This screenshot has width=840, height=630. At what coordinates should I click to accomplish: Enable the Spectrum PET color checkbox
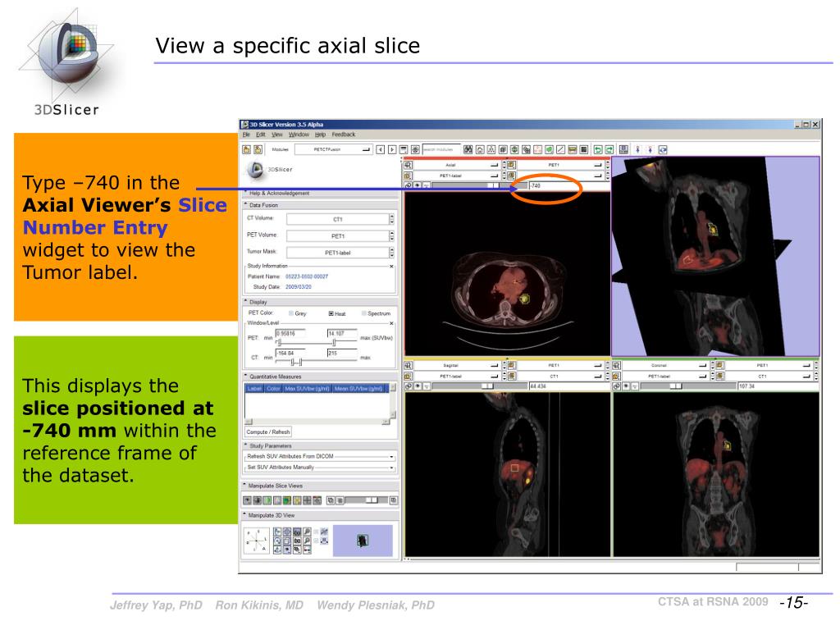tap(364, 313)
